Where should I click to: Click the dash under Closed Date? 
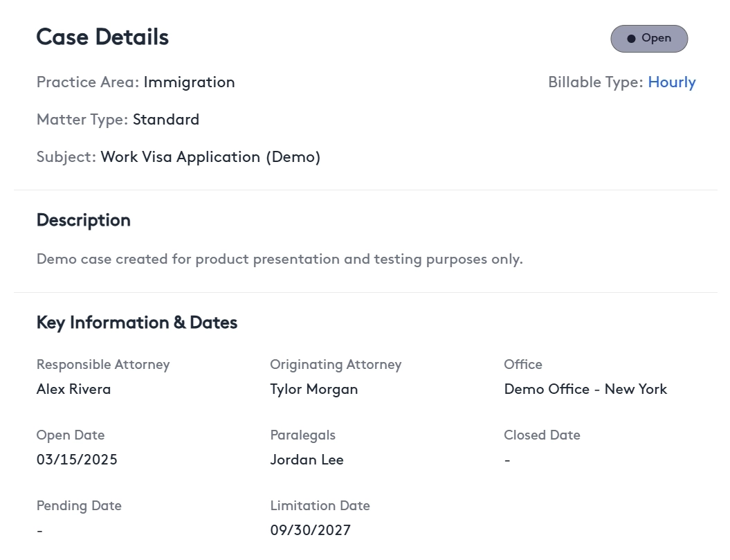click(507, 460)
